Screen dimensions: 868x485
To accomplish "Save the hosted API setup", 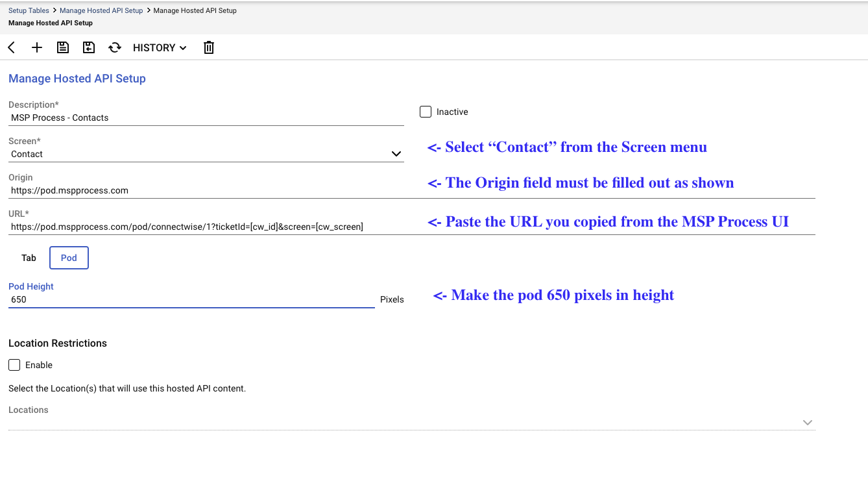I will click(x=63, y=47).
